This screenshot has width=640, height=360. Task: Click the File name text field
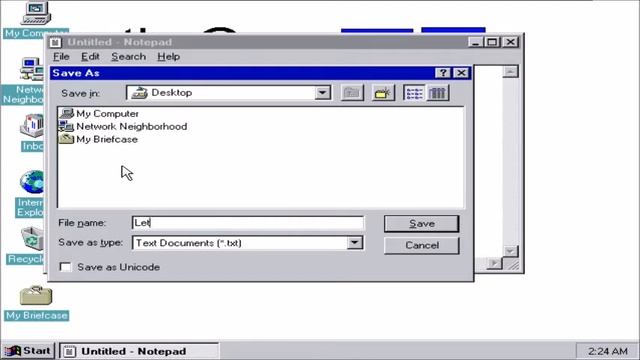tap(248, 223)
